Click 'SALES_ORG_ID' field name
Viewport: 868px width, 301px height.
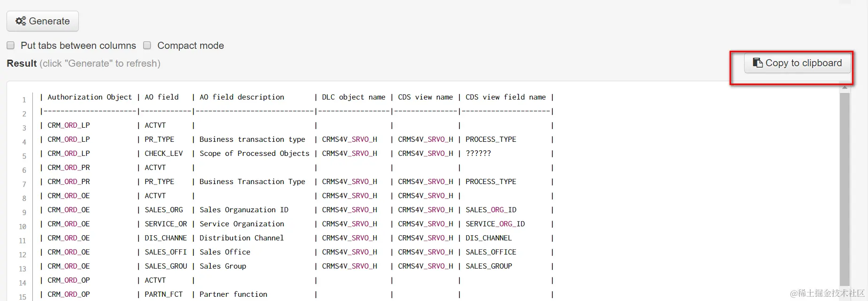(x=491, y=210)
